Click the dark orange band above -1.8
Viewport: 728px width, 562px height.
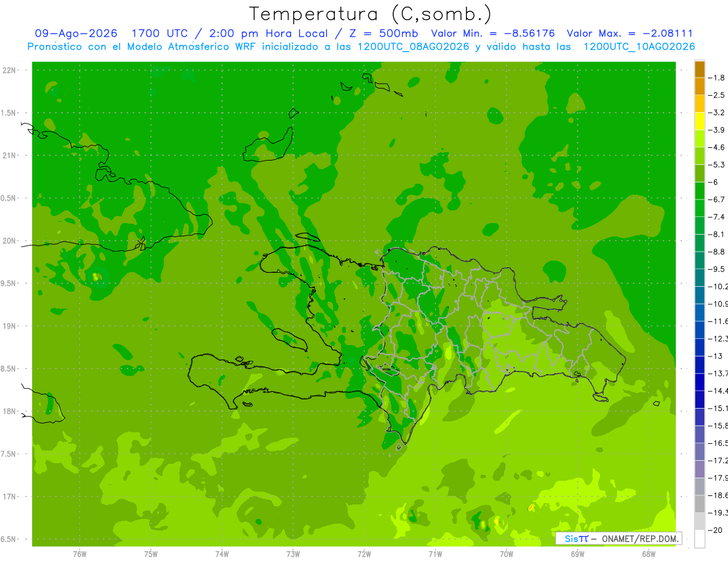pos(699,69)
